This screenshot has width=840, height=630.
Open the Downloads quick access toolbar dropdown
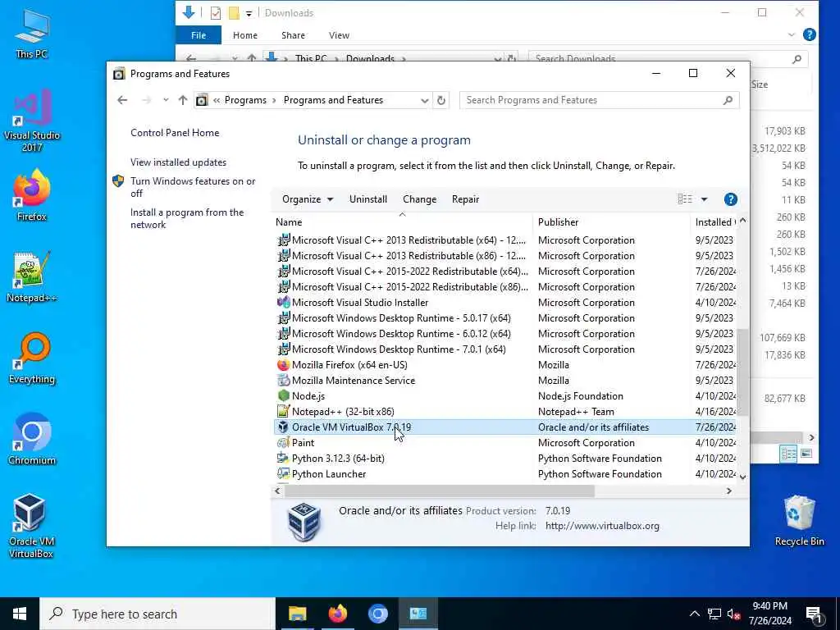[x=249, y=13]
